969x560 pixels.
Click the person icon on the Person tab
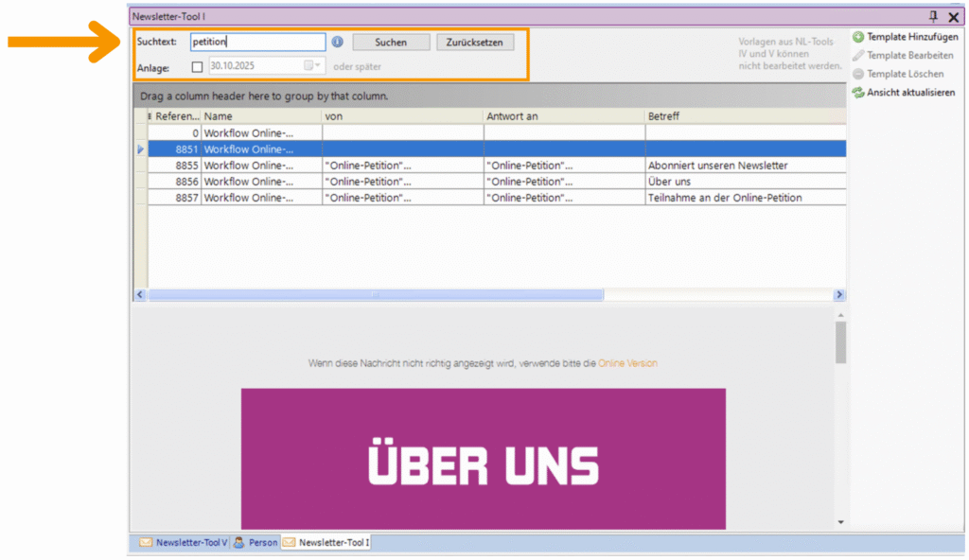click(238, 542)
